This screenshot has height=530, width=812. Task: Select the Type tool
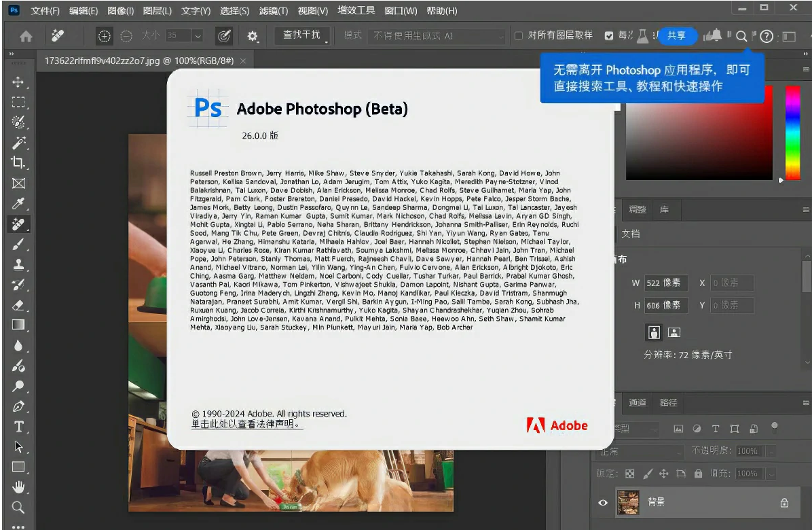click(x=18, y=427)
